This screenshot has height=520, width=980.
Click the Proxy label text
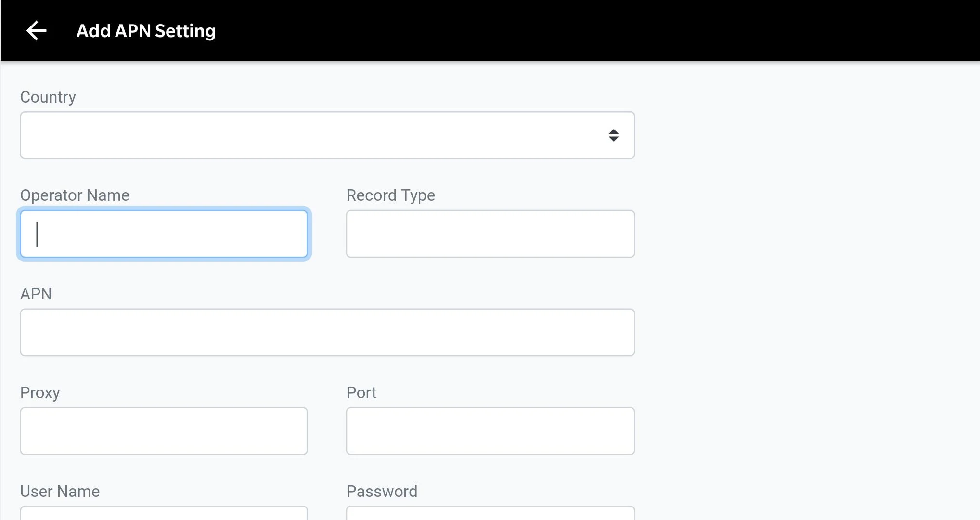tap(40, 393)
